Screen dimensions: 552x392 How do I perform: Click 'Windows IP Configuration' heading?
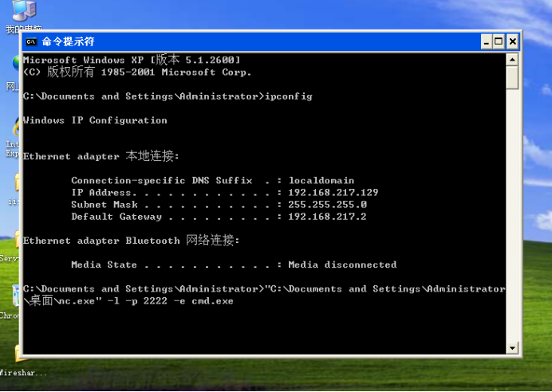click(x=95, y=120)
